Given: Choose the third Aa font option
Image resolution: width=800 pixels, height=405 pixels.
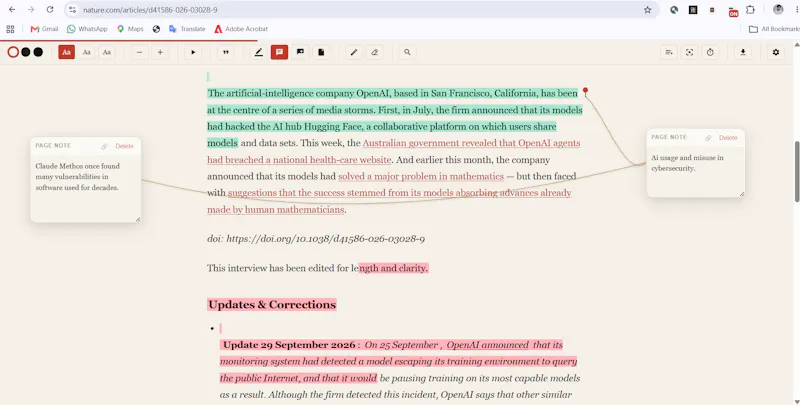Looking at the screenshot, I should (x=106, y=52).
